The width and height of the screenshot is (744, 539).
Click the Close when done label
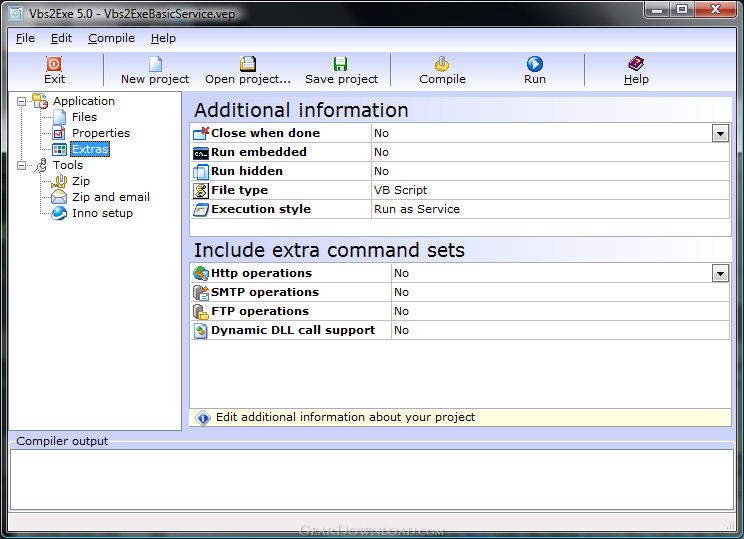pyautogui.click(x=265, y=133)
